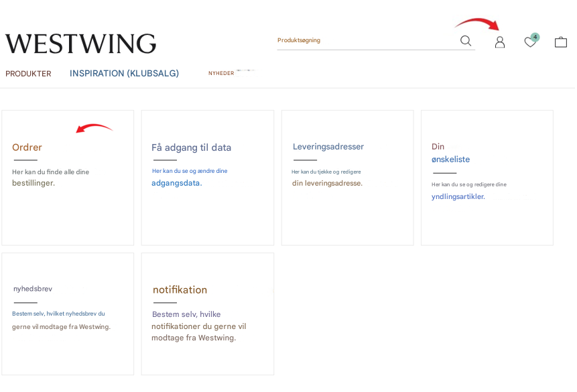
Task: Click 'Bestem selv, hvilke' notification text
Action: pos(186,314)
